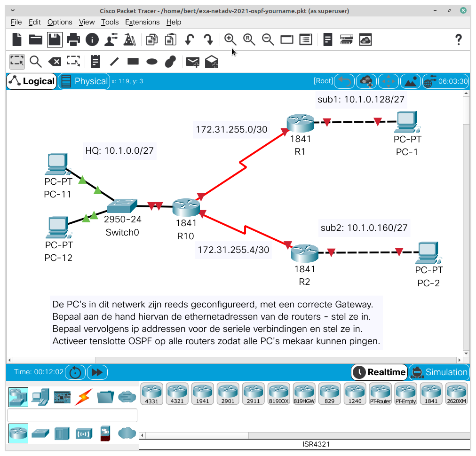Click the device search input field
Image resolution: width=476 pixels, height=456 pixels.
73,415
